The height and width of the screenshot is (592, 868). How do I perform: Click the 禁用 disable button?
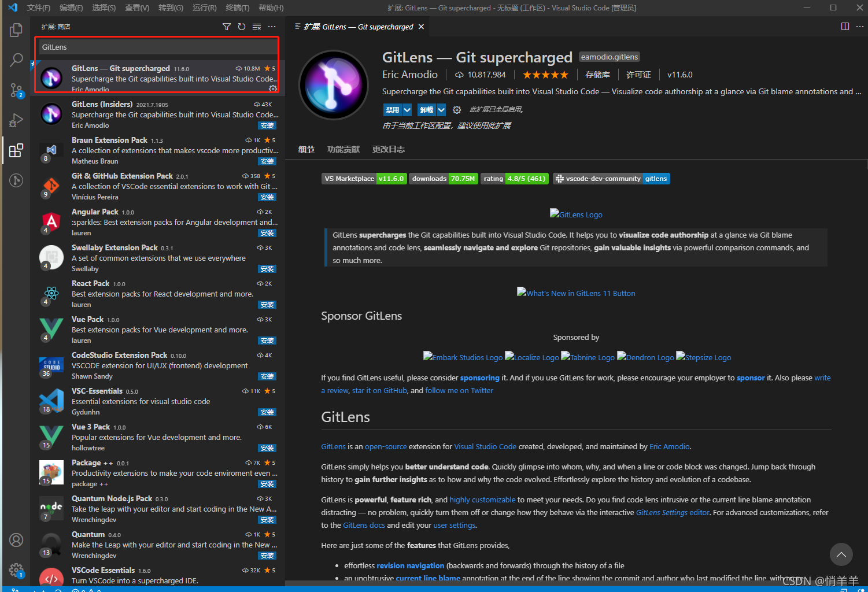click(393, 110)
